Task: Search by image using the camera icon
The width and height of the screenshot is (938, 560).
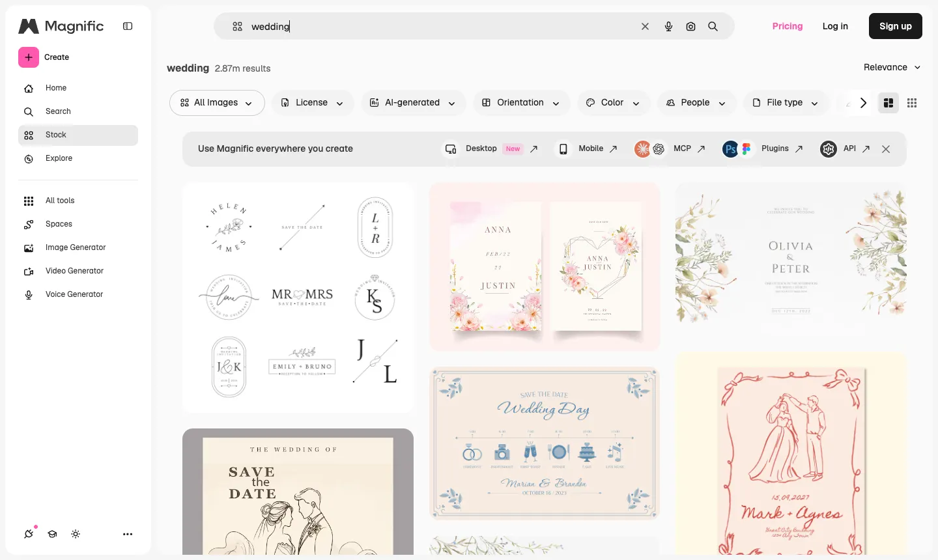Action: point(690,26)
